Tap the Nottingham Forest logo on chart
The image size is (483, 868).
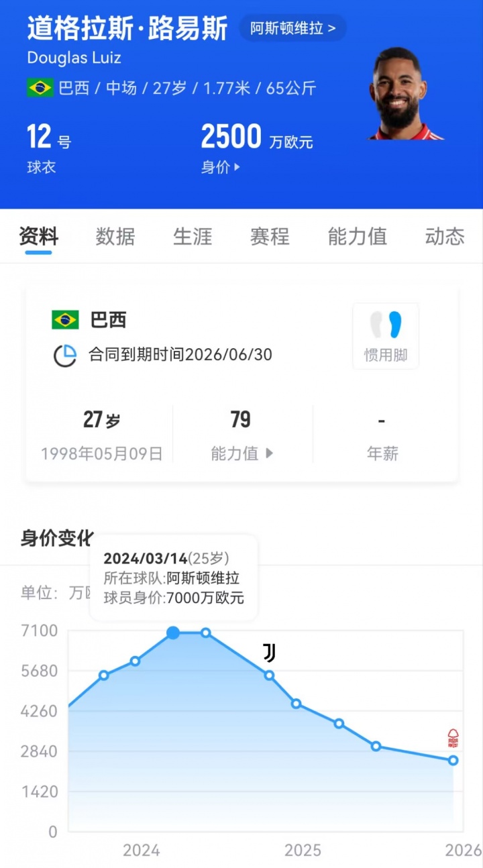click(453, 739)
